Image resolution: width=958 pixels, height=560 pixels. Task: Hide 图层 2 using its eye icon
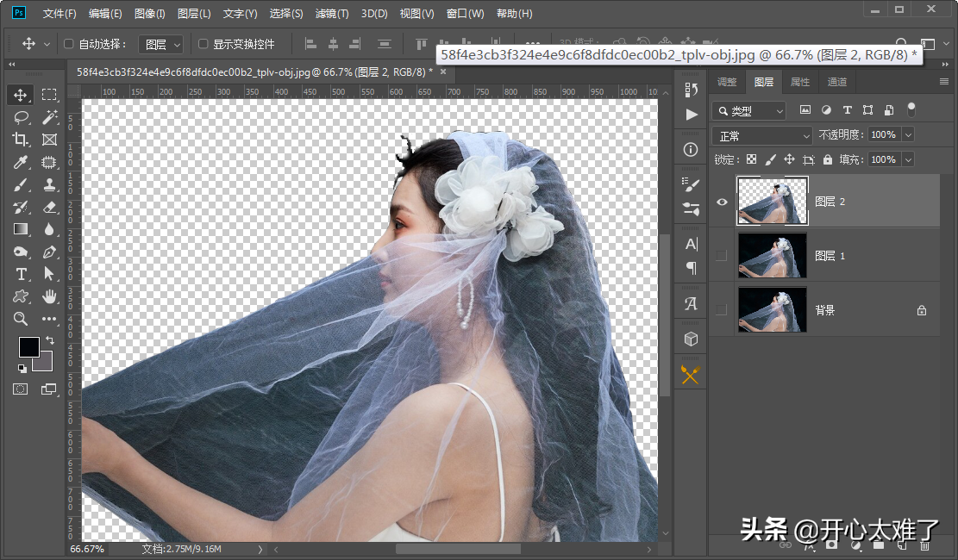click(x=722, y=202)
